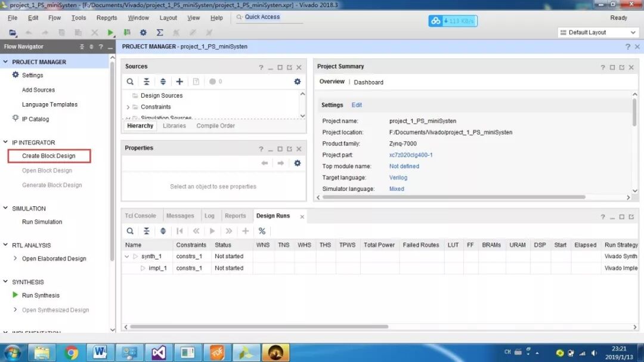This screenshot has height=362, width=644.
Task: Collapse all rows in Design Runs
Action: pos(146,231)
